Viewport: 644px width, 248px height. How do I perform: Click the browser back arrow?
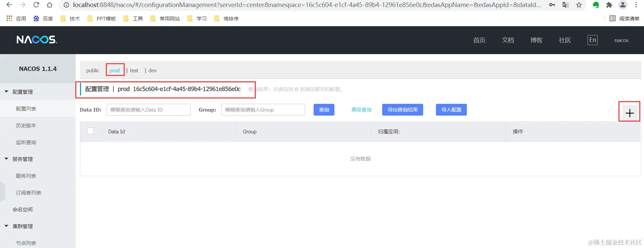9,5
